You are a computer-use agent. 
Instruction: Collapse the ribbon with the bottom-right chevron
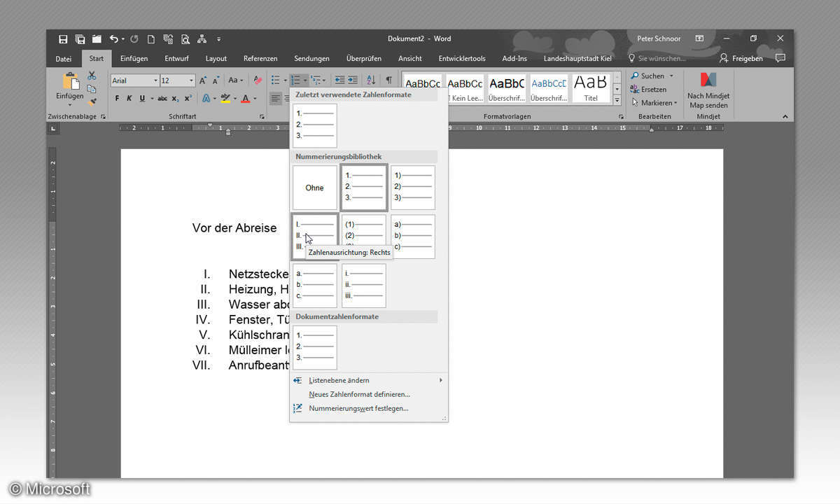click(785, 117)
